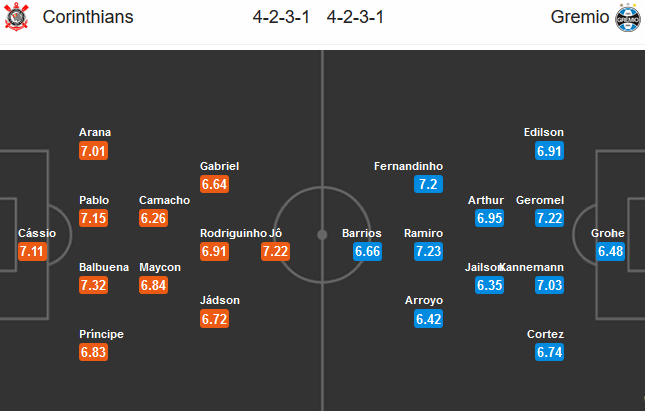Open player Geromel's name
This screenshot has height=411, width=645.
540,200
